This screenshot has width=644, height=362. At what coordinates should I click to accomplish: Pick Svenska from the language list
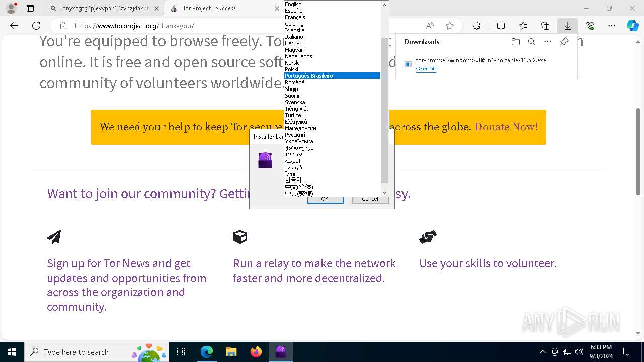tap(332, 102)
